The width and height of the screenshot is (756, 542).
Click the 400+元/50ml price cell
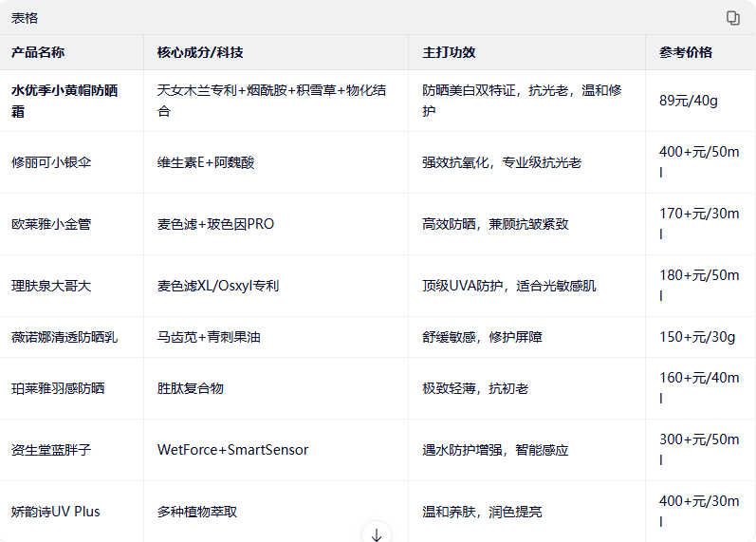click(699, 162)
